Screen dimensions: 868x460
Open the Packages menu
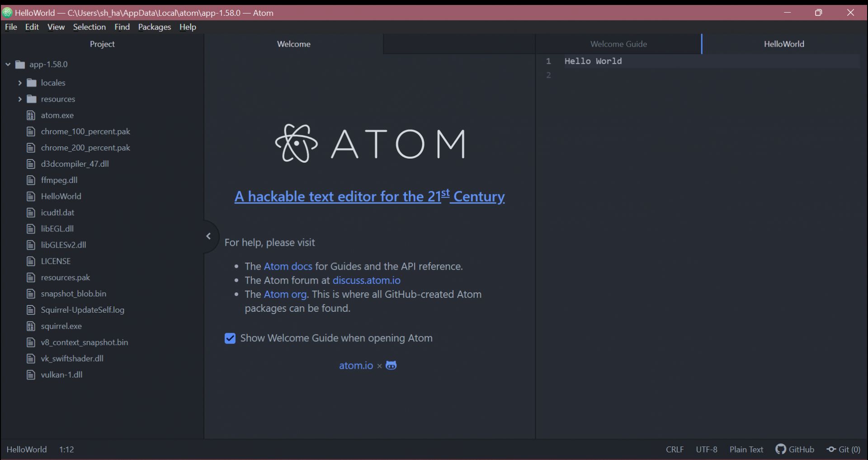(155, 27)
